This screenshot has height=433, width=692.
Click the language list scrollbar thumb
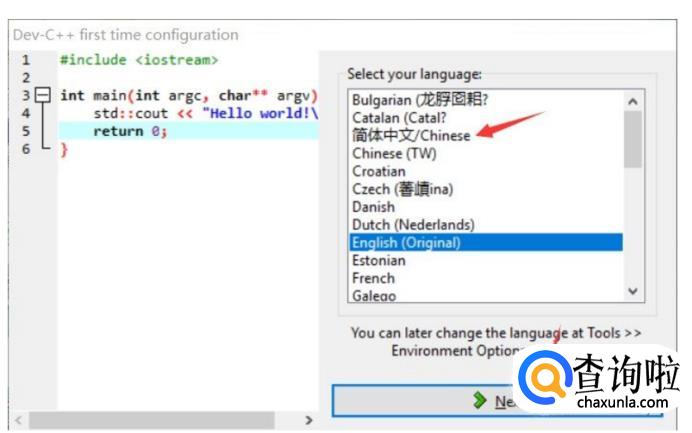(633, 139)
